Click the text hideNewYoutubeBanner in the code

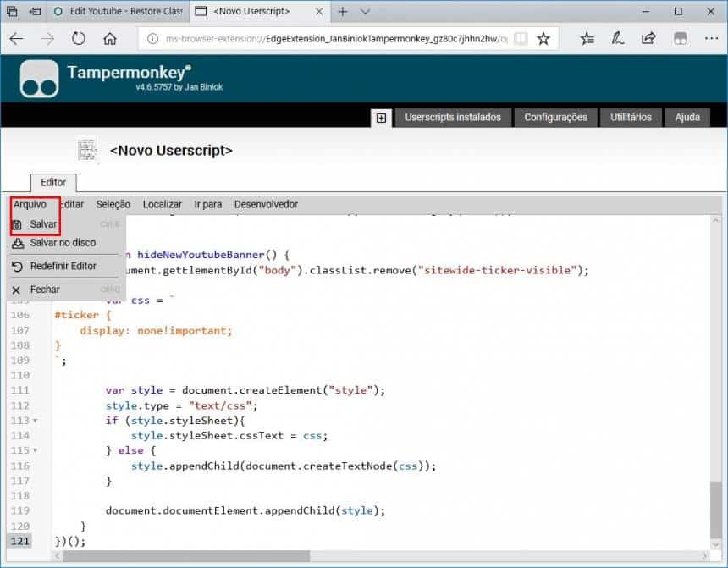point(201,255)
